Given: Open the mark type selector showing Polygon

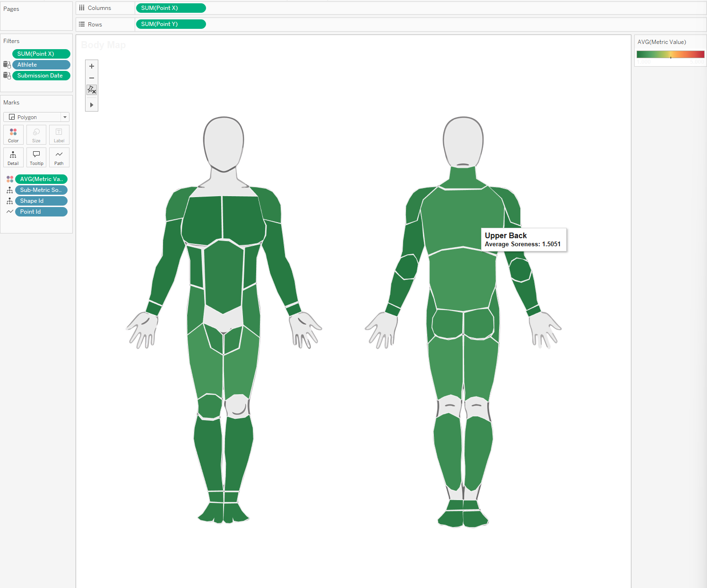Looking at the screenshot, I should 33,117.
